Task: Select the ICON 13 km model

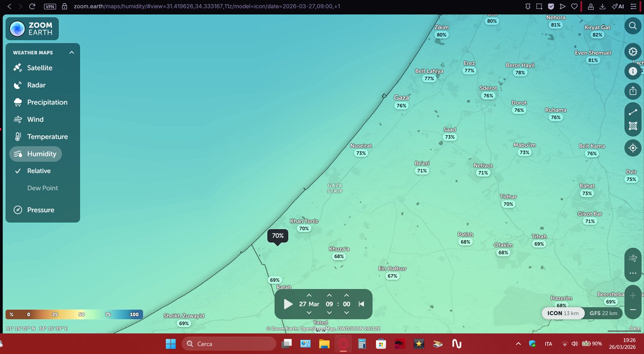Action: coord(563,313)
